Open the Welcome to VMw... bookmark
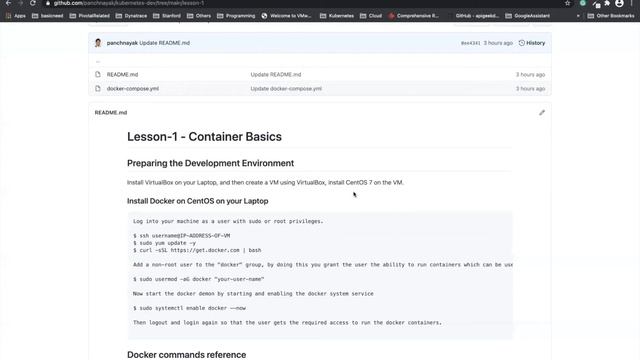This screenshot has height=360, width=640. click(x=286, y=16)
